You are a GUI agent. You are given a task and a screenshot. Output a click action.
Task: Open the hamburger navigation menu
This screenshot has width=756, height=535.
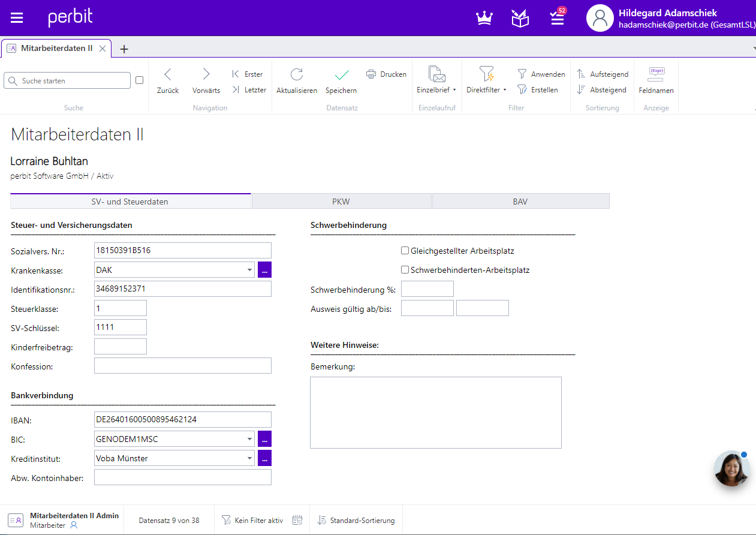(x=16, y=17)
